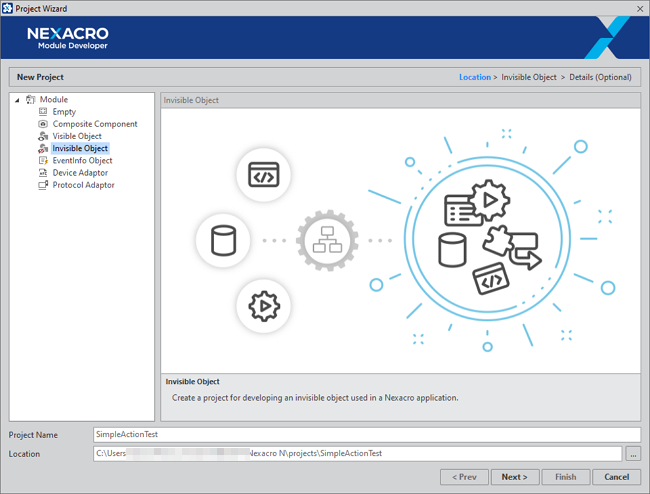This screenshot has width=650, height=494.
Task: Select the Empty project template
Action: pos(64,112)
